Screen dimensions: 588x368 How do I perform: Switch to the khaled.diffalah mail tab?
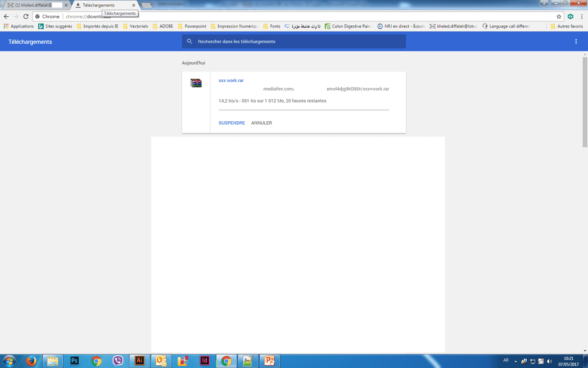point(34,5)
